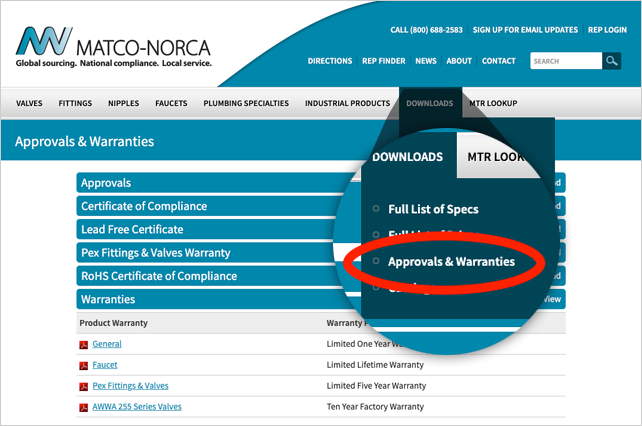Click into the Search input field
The width and height of the screenshot is (642, 426).
(x=566, y=61)
